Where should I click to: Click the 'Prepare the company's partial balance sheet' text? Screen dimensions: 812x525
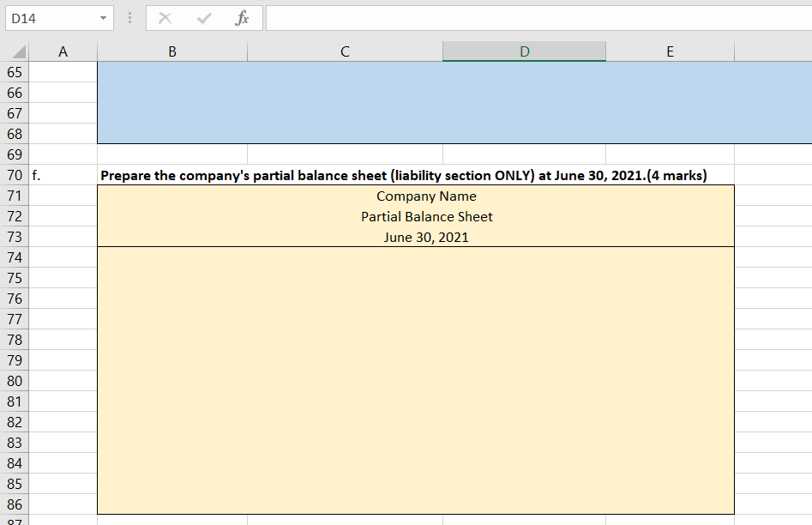[x=403, y=175]
